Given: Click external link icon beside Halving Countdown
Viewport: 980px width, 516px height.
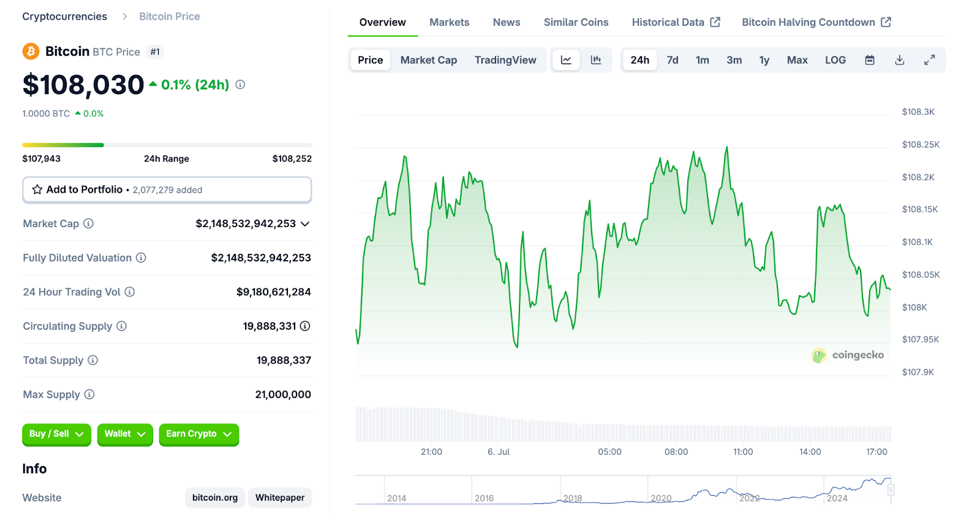Looking at the screenshot, I should pos(886,22).
